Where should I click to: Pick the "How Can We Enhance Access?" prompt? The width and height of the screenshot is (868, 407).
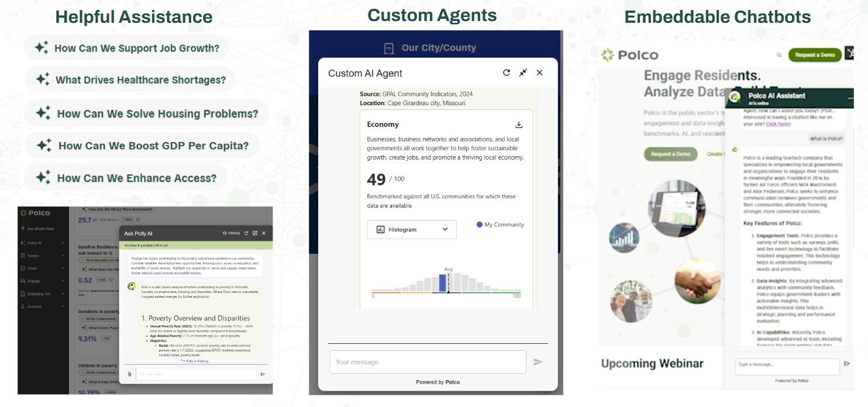[x=126, y=178]
